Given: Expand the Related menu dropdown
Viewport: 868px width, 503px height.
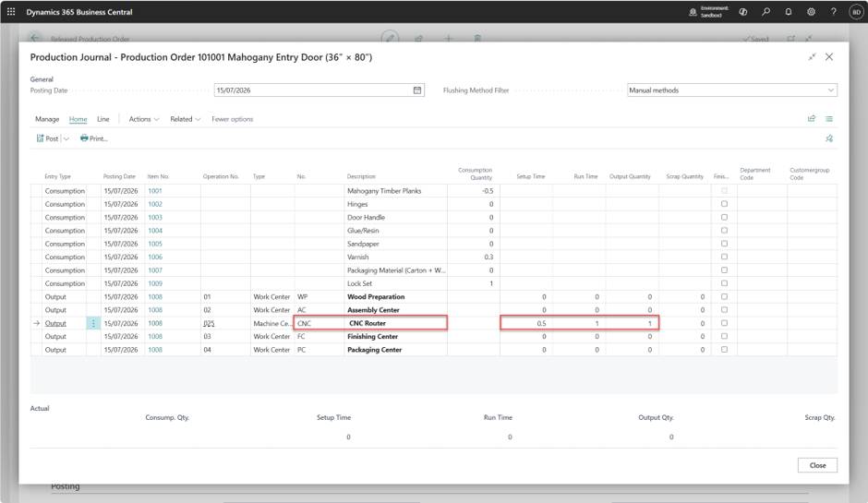Looking at the screenshot, I should [x=186, y=119].
